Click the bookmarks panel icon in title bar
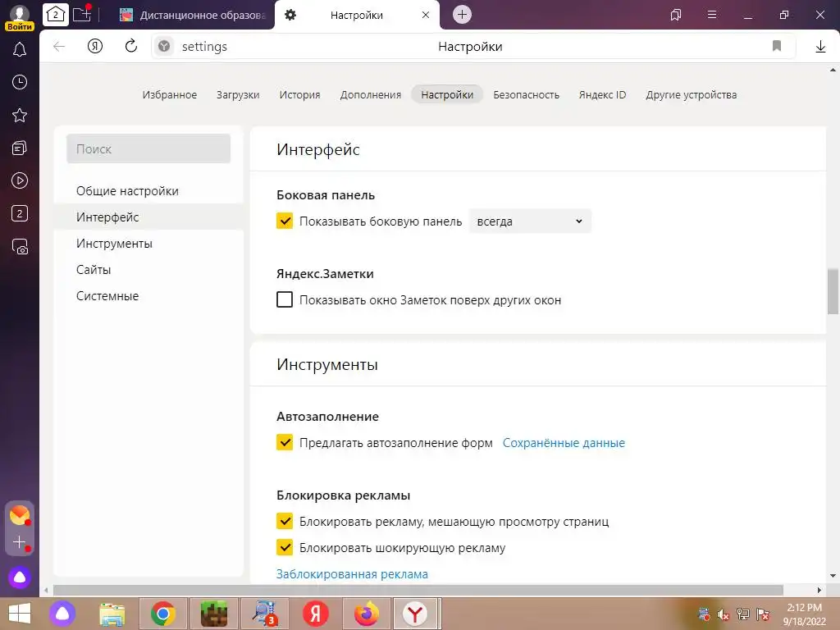Image resolution: width=840 pixels, height=630 pixels. [676, 15]
